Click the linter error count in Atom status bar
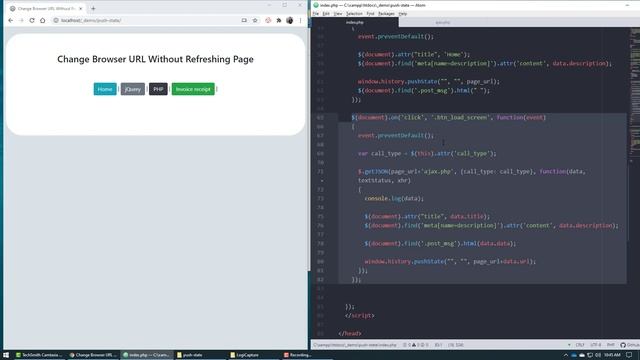The width and height of the screenshot is (640, 360). (416, 345)
